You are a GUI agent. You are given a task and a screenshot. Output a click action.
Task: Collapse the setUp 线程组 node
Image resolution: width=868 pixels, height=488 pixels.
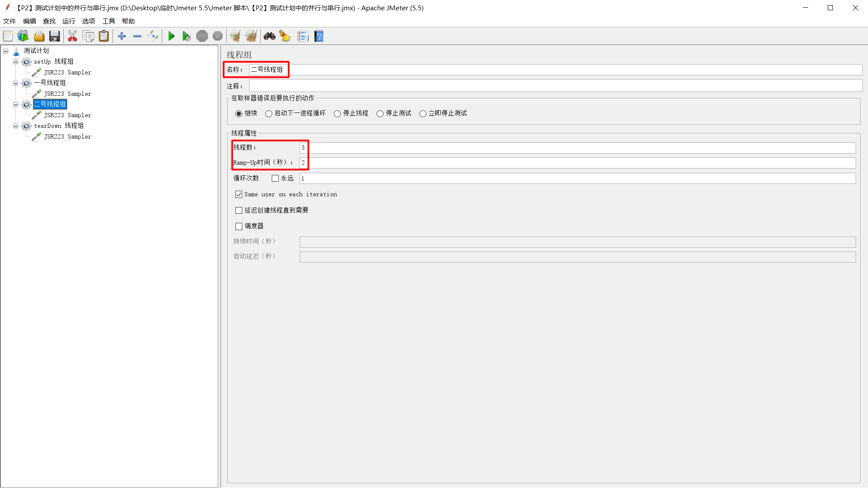tap(16, 62)
